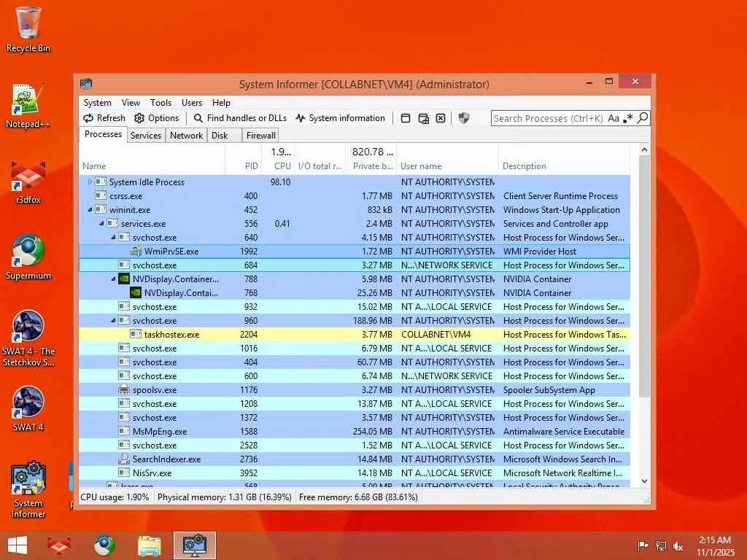Open the Tools menu

(x=160, y=102)
